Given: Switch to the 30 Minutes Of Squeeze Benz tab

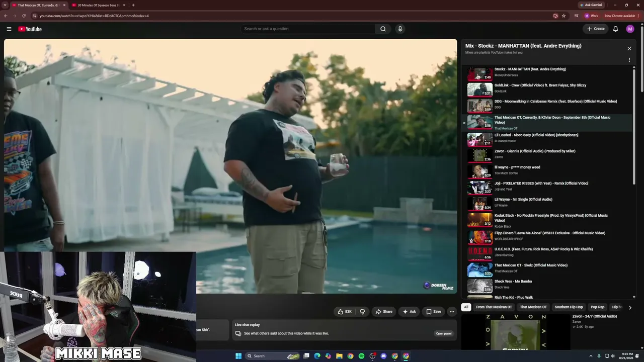Looking at the screenshot, I should 99,5.
